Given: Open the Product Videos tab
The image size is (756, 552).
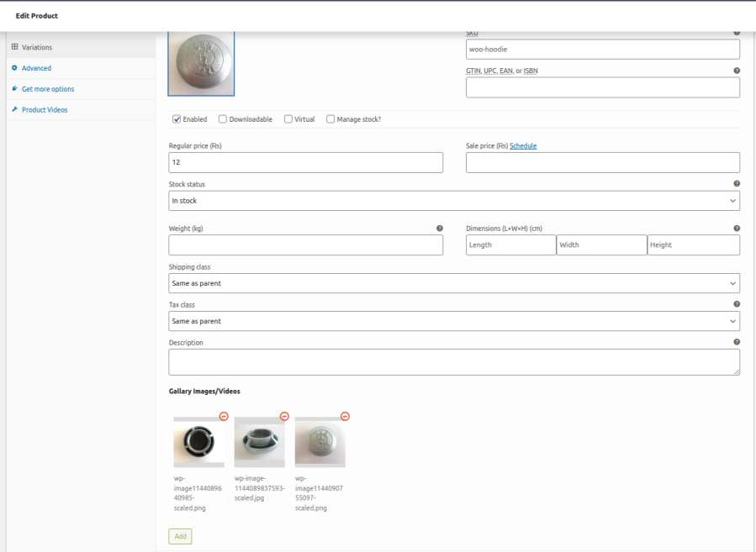Looking at the screenshot, I should coord(45,110).
